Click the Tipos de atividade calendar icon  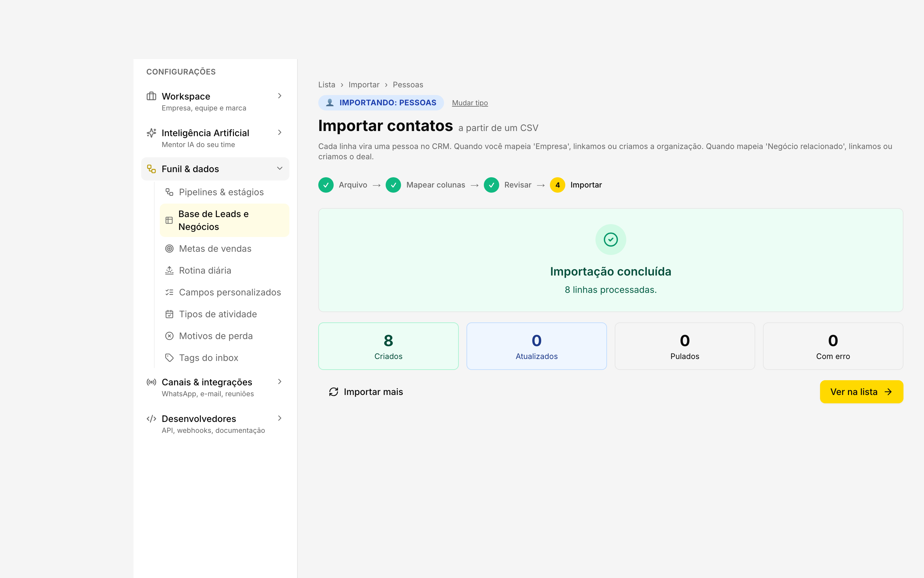coord(169,314)
